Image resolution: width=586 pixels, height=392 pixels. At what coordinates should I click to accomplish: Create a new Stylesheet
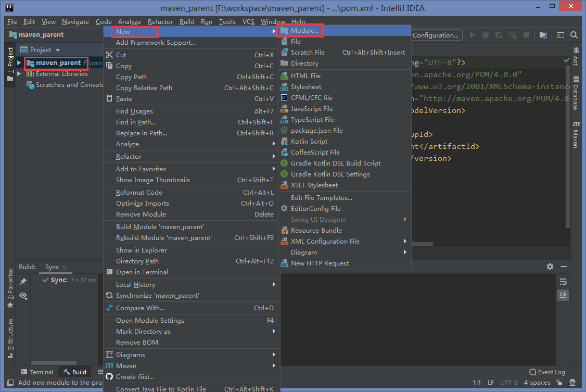(x=345, y=87)
